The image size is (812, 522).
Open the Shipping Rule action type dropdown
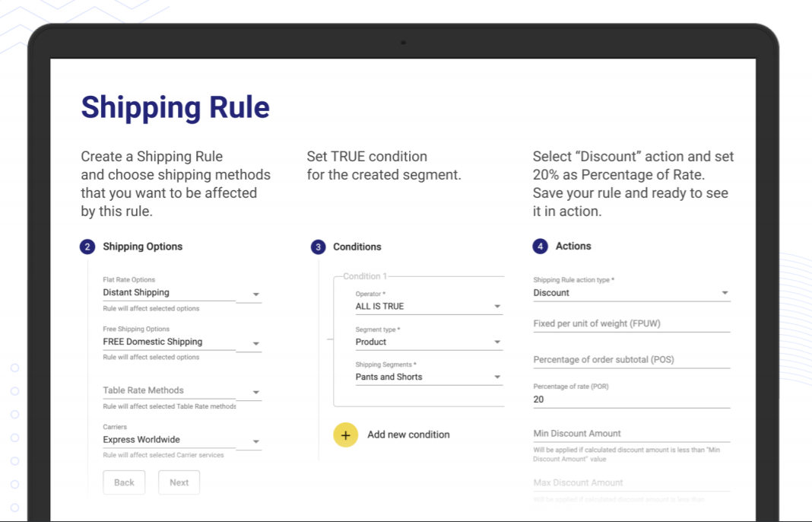pos(725,292)
